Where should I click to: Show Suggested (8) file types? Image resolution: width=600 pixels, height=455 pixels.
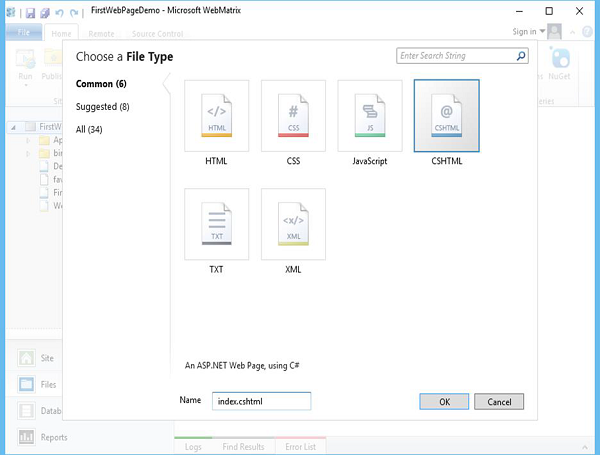coord(103,107)
